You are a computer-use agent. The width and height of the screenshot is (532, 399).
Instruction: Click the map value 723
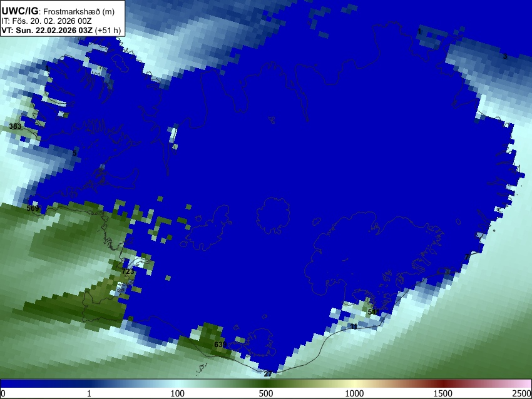point(128,271)
